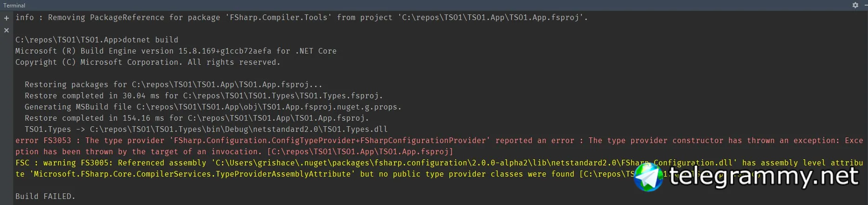The width and height of the screenshot is (868, 205).
Task: Open a new terminal session with plus icon
Action: 7,18
